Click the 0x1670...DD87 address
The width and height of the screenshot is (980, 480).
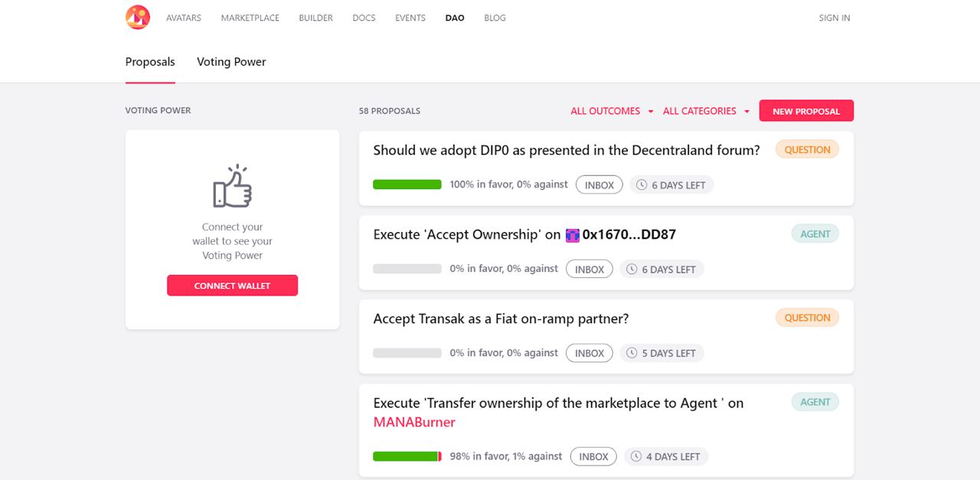(629, 234)
